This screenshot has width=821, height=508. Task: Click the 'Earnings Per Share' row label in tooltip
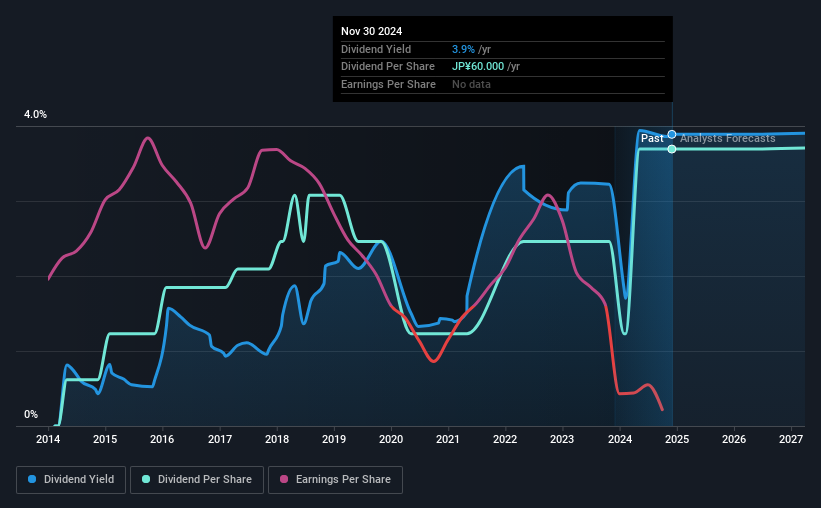point(388,84)
